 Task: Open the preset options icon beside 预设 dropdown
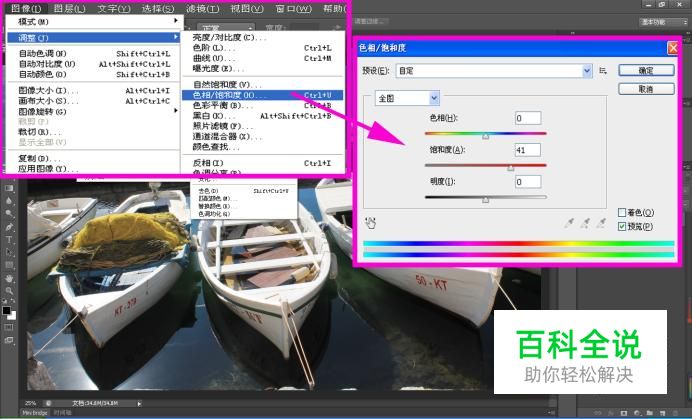(x=603, y=71)
